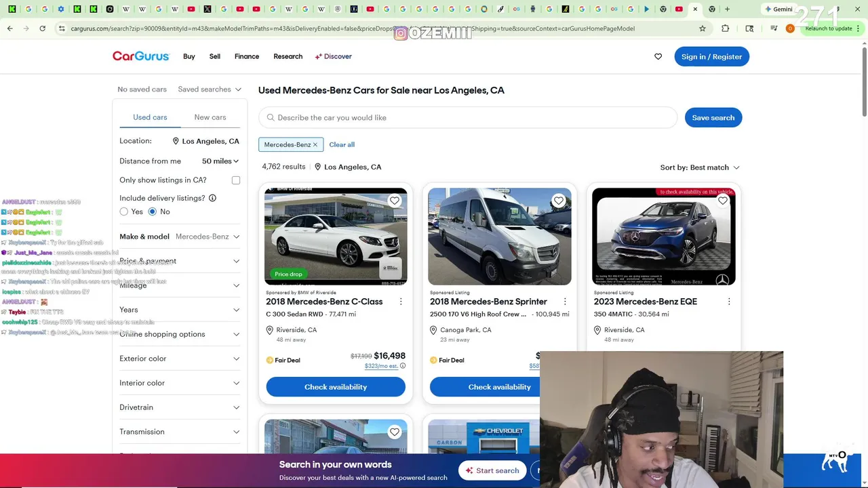
Task: Expand the Online shopping options filter
Action: point(180,334)
